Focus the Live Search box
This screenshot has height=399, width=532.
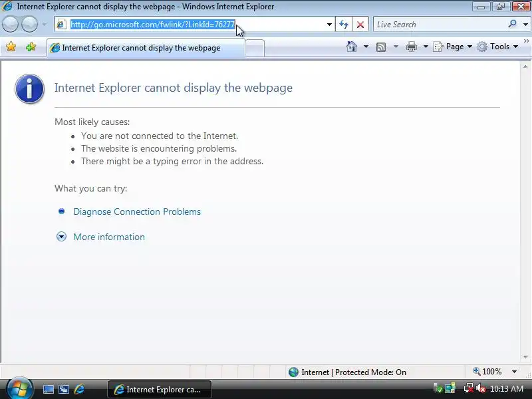pos(441,25)
